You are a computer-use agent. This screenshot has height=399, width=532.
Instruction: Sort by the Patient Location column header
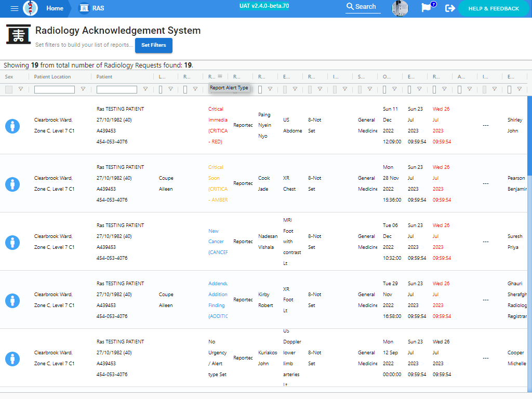pyautogui.click(x=52, y=77)
